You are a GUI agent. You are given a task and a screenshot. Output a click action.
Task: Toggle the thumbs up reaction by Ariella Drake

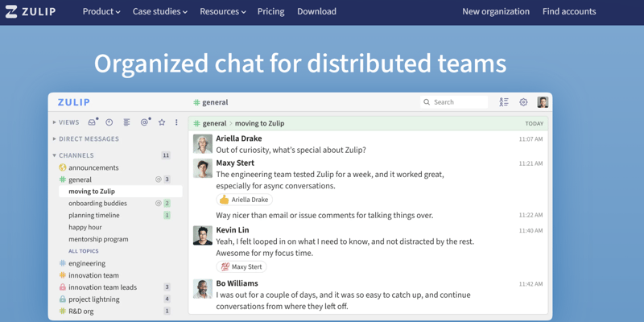(x=244, y=200)
